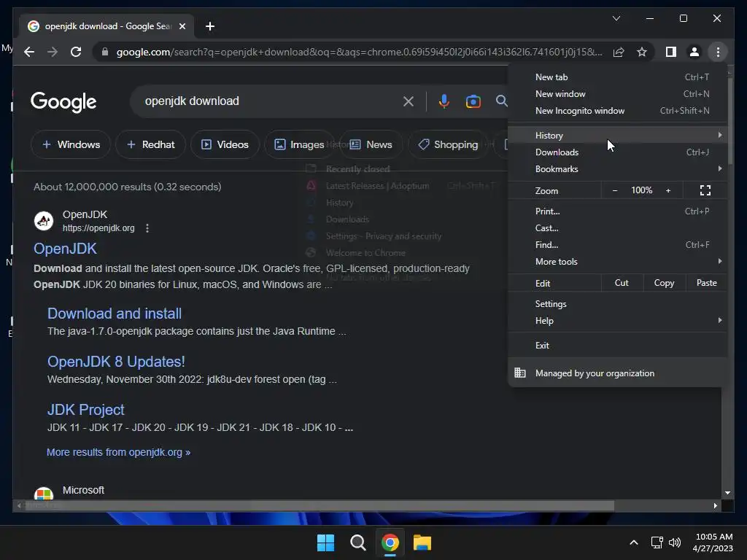The width and height of the screenshot is (747, 560).
Task: Click Managed by your organization
Action: tap(617, 373)
